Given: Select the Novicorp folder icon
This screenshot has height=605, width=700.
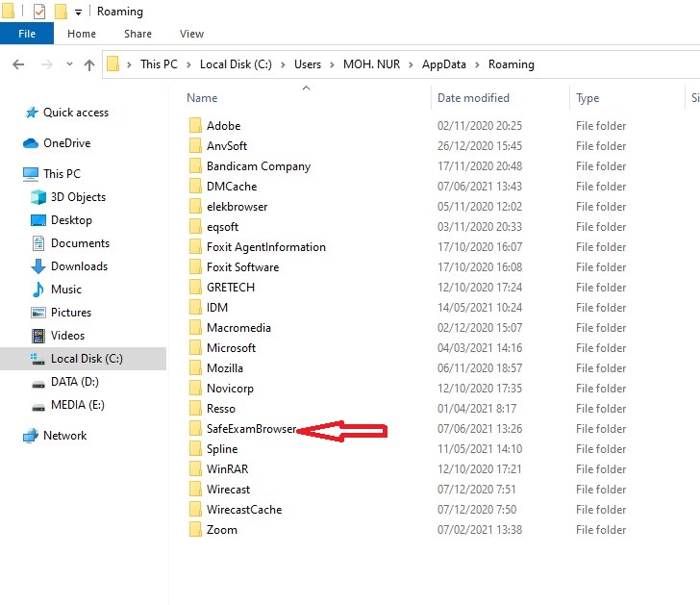Looking at the screenshot, I should pos(195,388).
